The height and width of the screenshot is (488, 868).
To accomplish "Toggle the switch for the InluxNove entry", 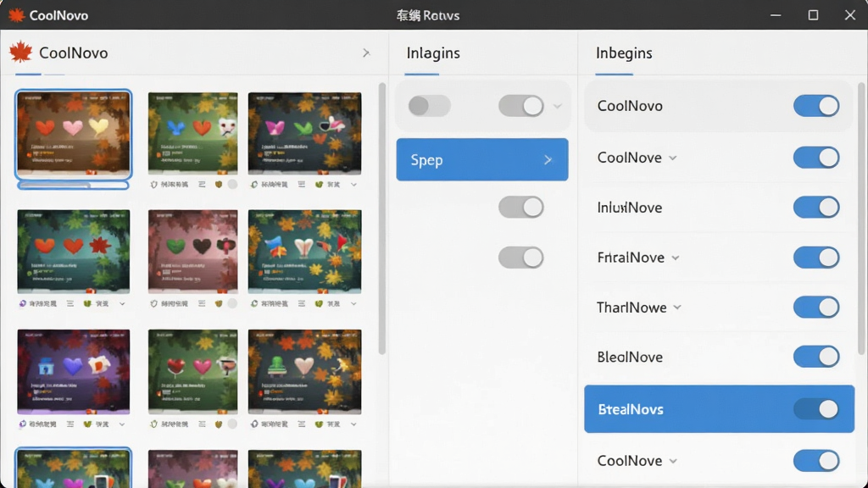I will point(816,208).
